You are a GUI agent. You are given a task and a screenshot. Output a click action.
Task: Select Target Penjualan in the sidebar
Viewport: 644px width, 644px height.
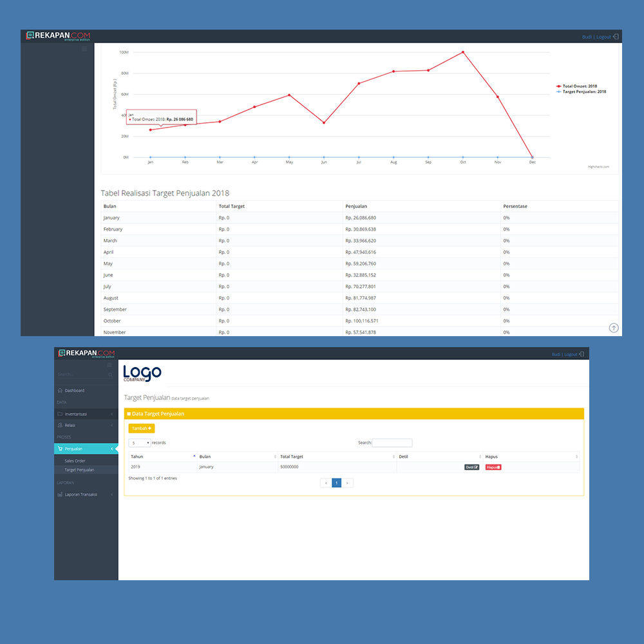coord(79,470)
